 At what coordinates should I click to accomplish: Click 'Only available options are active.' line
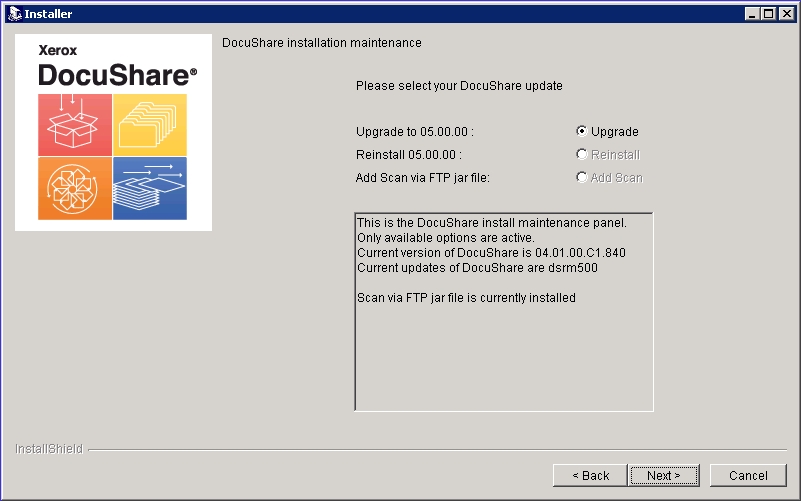pyautogui.click(x=445, y=238)
